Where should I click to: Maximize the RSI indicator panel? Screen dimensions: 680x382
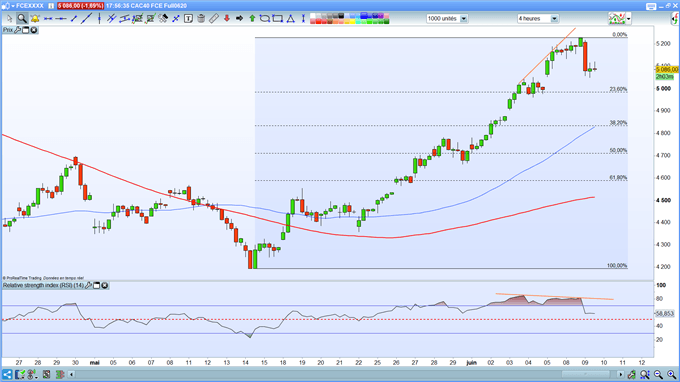click(97, 285)
